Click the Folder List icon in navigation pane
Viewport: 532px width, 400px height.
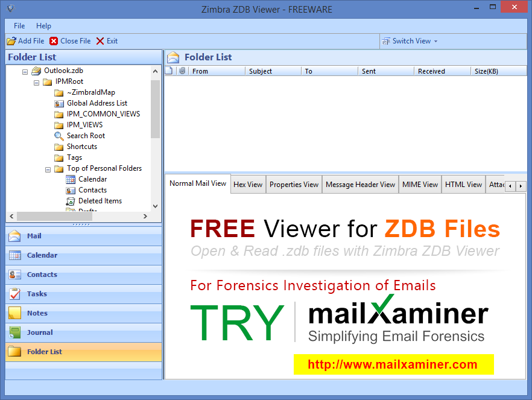click(15, 352)
